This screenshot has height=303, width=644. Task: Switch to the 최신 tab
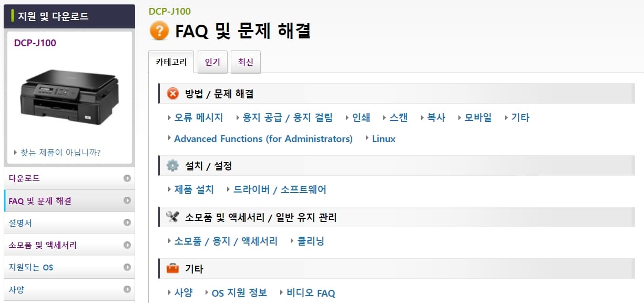pos(246,61)
